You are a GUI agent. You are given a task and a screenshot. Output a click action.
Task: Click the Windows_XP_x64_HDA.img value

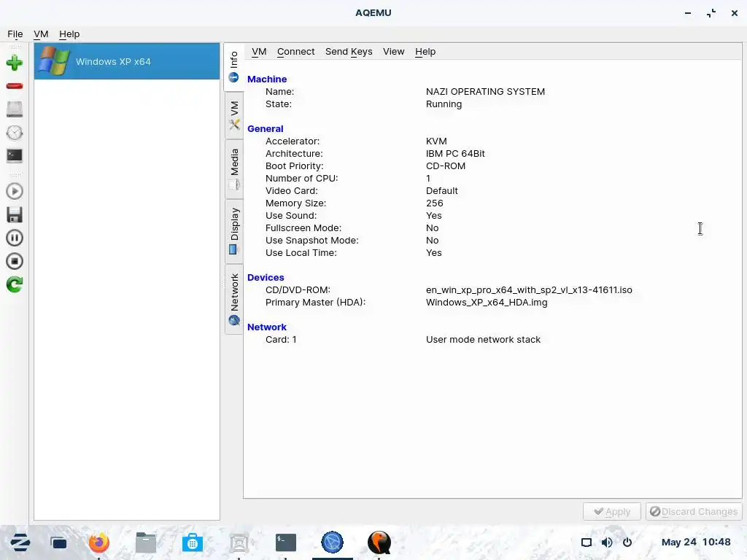487,302
